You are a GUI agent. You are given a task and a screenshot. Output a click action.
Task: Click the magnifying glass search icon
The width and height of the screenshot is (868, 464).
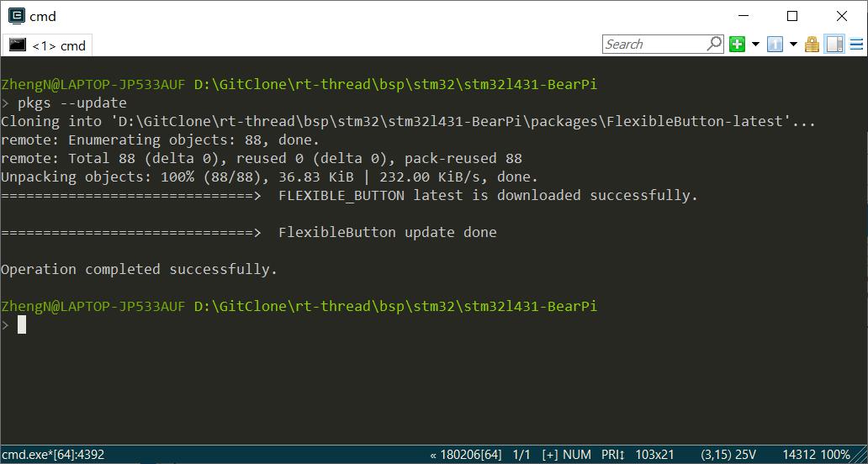(714, 44)
